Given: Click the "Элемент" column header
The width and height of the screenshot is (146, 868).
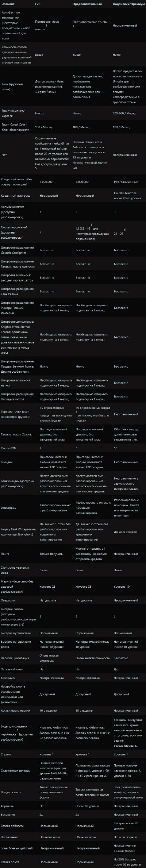Looking at the screenshot, I should pyautogui.click(x=8, y=3).
